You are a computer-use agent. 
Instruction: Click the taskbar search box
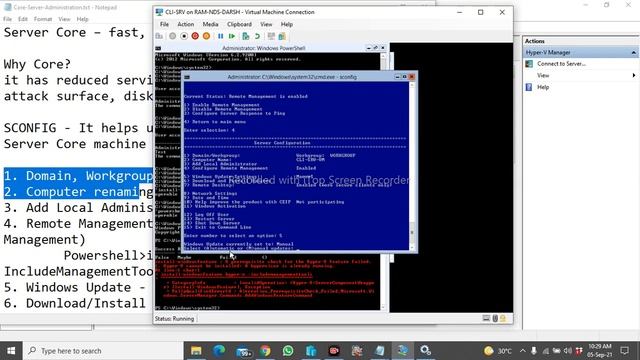click(x=103, y=351)
